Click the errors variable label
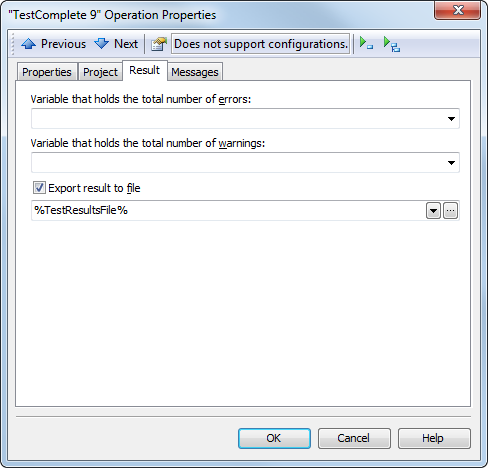 141,99
